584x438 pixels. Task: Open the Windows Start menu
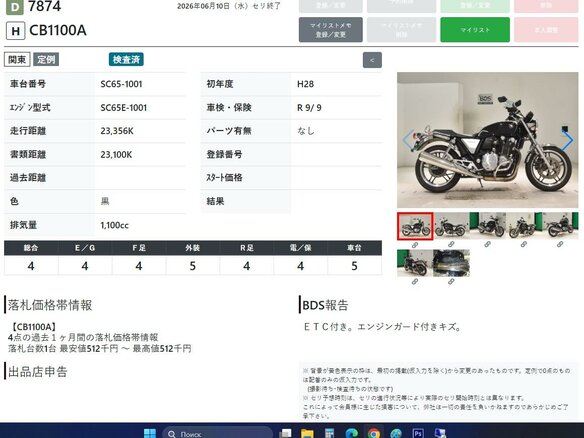tap(150, 434)
